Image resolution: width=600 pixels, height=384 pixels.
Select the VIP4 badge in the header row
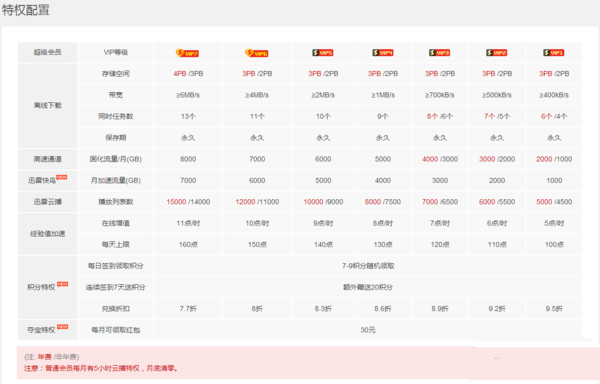coord(383,52)
